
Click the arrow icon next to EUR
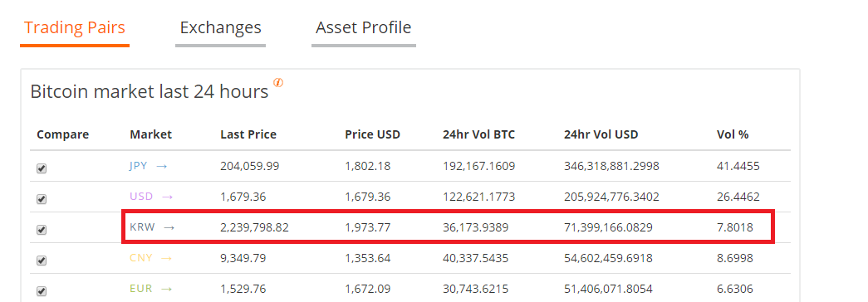click(167, 288)
